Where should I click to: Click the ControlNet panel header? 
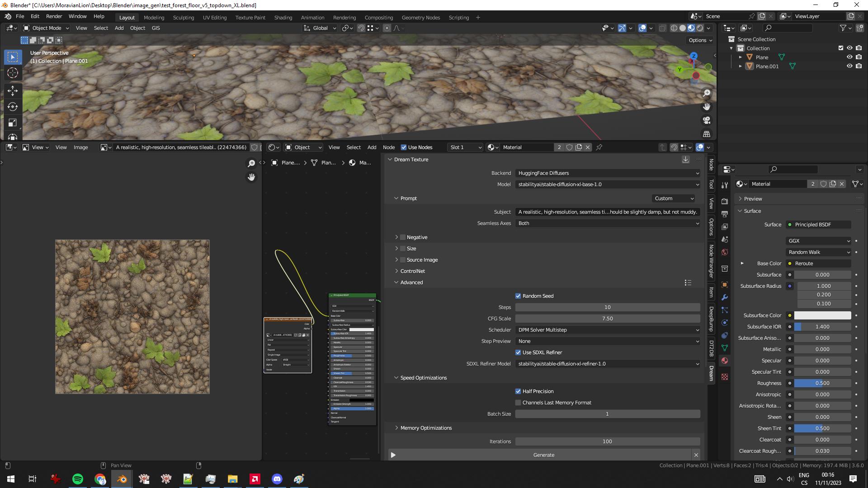point(412,271)
